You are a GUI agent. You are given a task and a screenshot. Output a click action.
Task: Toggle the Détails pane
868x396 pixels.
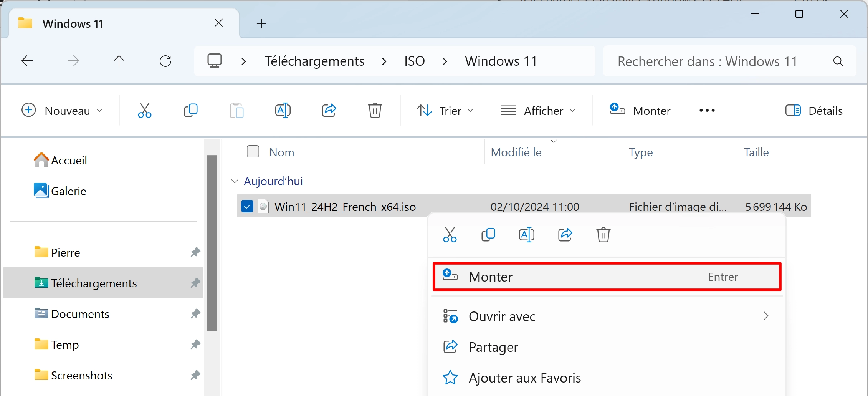(814, 111)
